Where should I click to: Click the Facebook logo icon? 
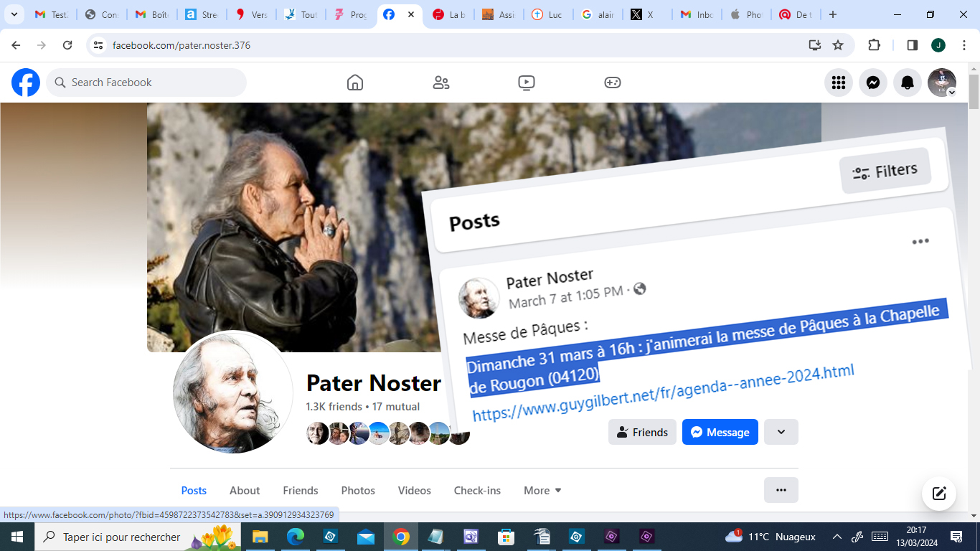(26, 83)
